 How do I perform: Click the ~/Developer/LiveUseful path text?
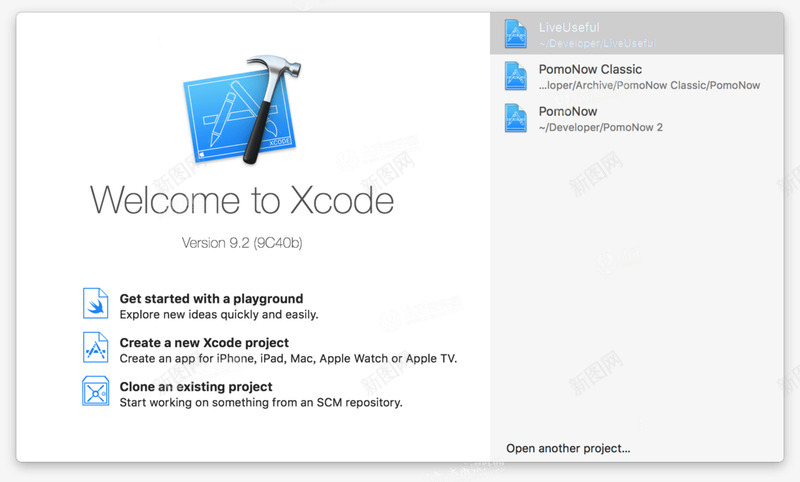(x=597, y=43)
